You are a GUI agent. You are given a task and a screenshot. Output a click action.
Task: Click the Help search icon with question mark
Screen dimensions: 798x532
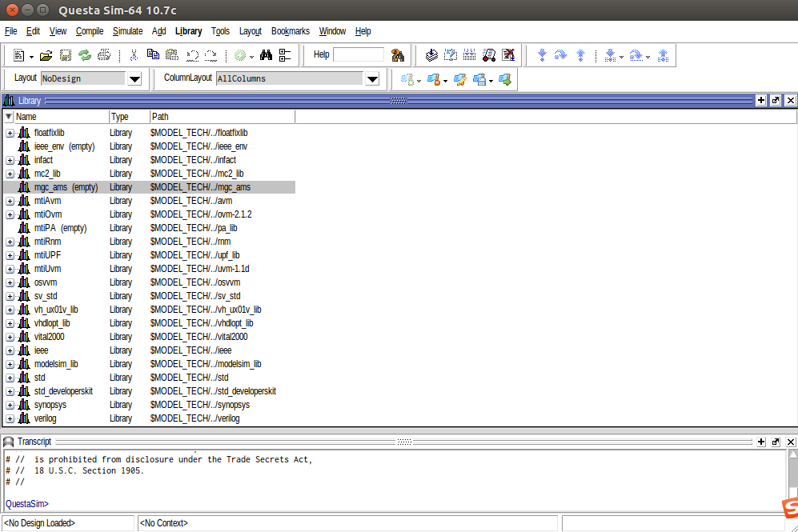pos(398,55)
